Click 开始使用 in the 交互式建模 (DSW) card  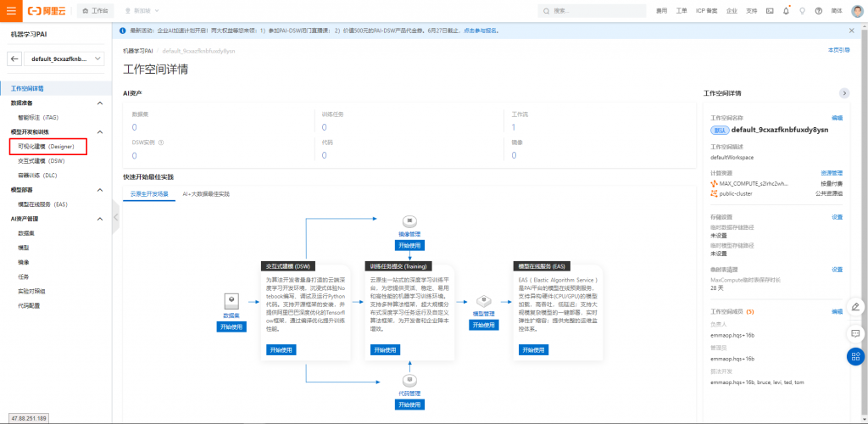click(x=281, y=350)
